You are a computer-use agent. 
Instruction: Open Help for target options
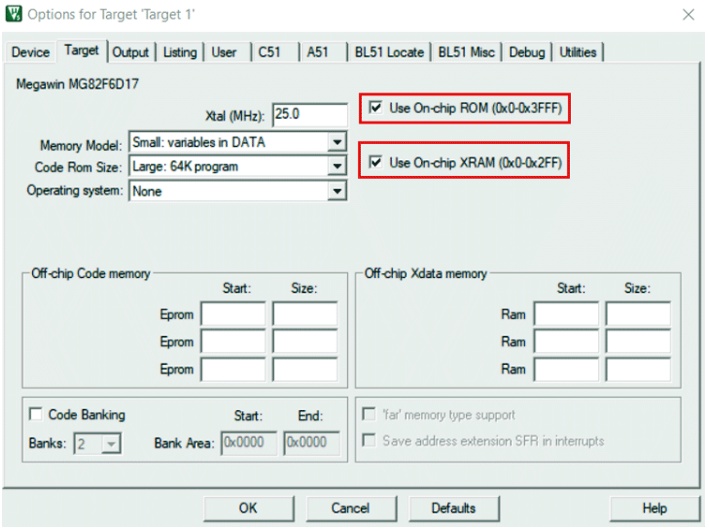tap(654, 508)
